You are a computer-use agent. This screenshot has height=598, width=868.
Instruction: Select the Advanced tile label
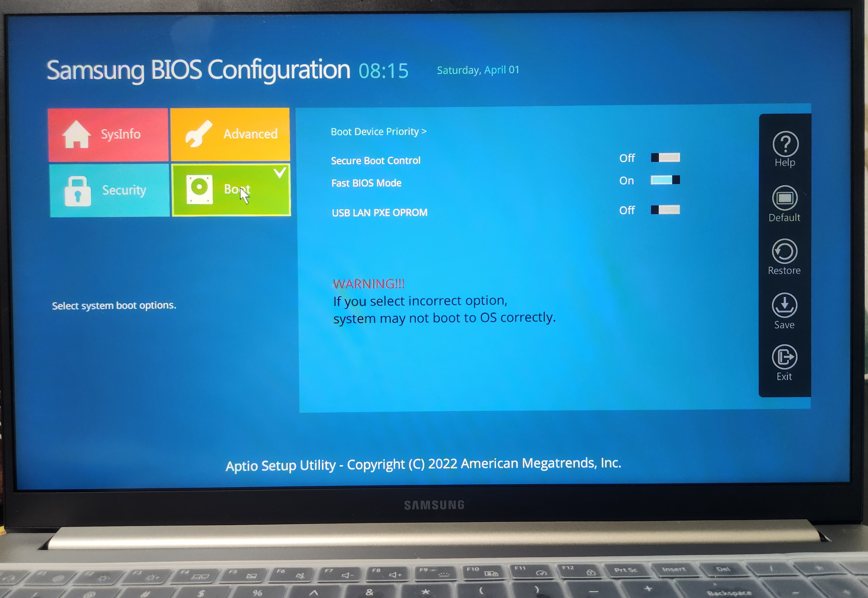[250, 134]
